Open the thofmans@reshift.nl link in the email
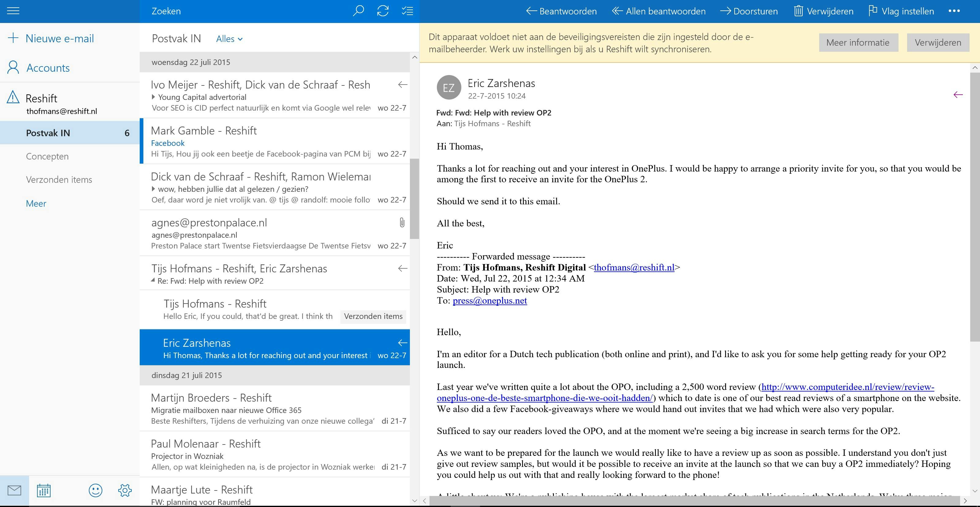Viewport: 980px width, 507px height. pos(634,267)
